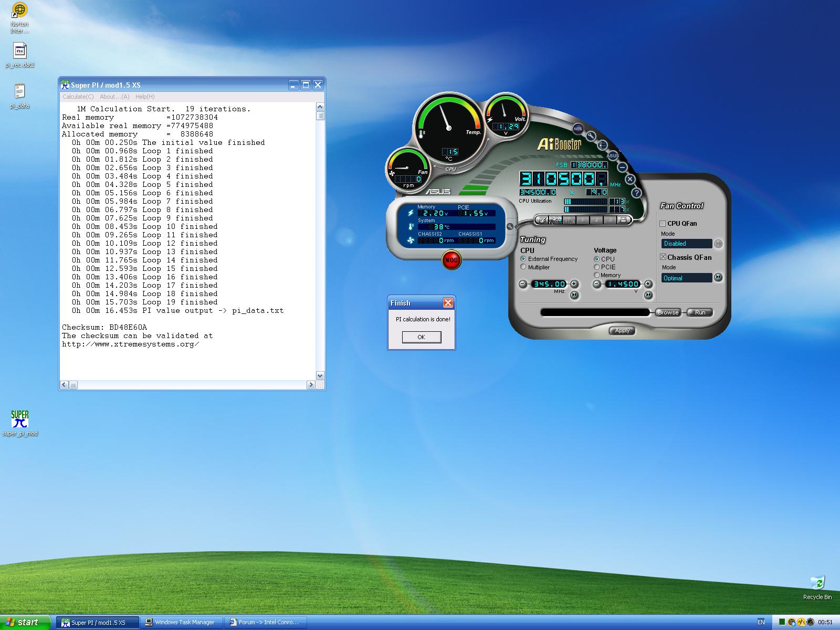Select Multiplier radio button under CPU
Viewport: 840px width, 630px height.
pyautogui.click(x=523, y=267)
